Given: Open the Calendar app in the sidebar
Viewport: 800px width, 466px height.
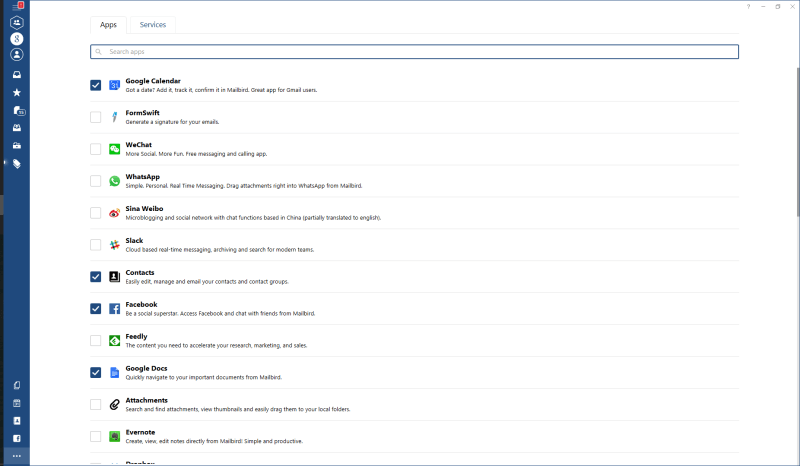Looking at the screenshot, I should click(x=17, y=403).
